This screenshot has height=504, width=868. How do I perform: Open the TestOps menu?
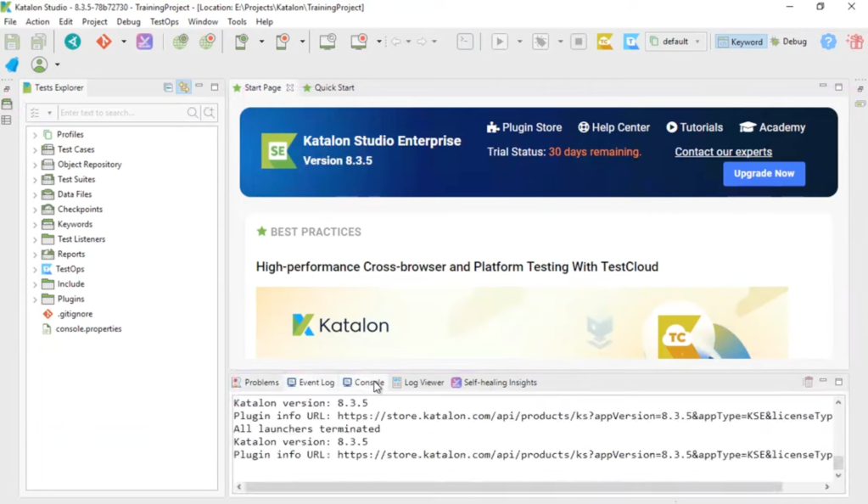tap(164, 21)
